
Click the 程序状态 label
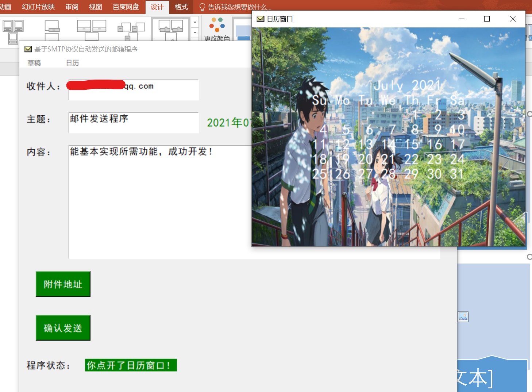click(48, 365)
